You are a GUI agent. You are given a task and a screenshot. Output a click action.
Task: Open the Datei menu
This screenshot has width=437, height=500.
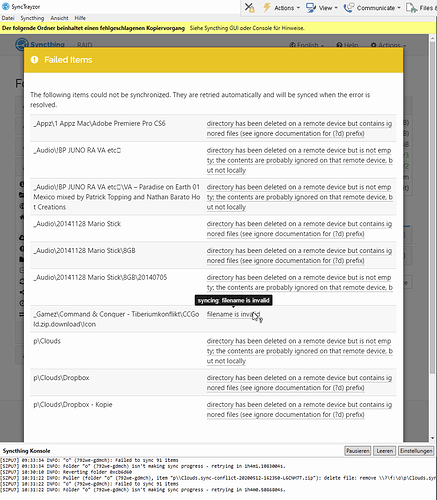[x=8, y=18]
